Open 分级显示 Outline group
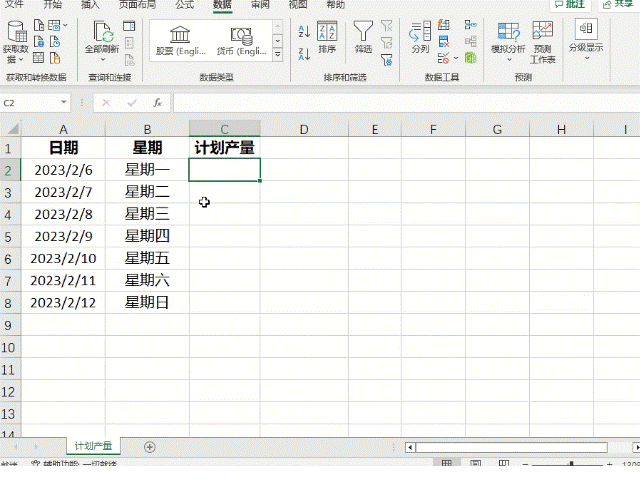The image size is (640, 480). [x=586, y=40]
